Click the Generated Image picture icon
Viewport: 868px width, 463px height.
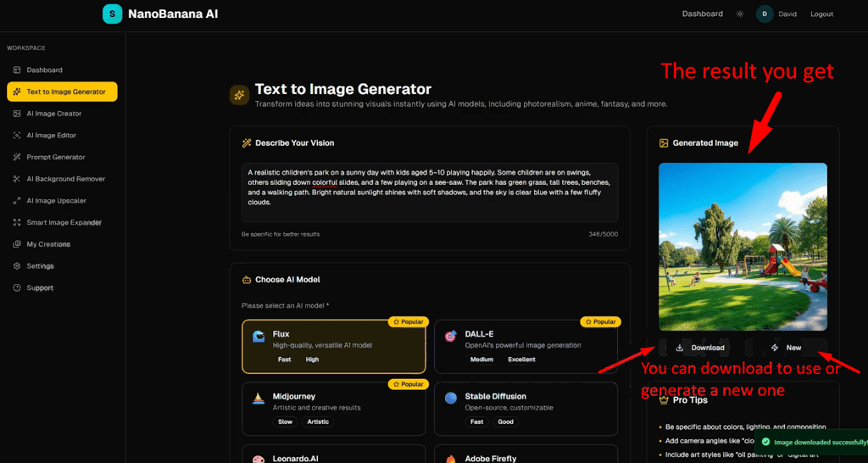[x=663, y=143]
